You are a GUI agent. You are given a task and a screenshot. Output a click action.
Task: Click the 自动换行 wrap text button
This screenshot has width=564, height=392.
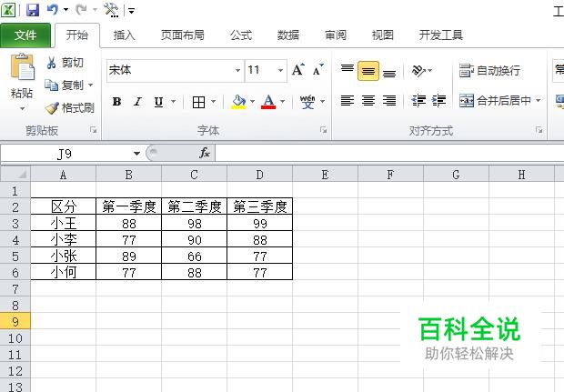[x=489, y=71]
